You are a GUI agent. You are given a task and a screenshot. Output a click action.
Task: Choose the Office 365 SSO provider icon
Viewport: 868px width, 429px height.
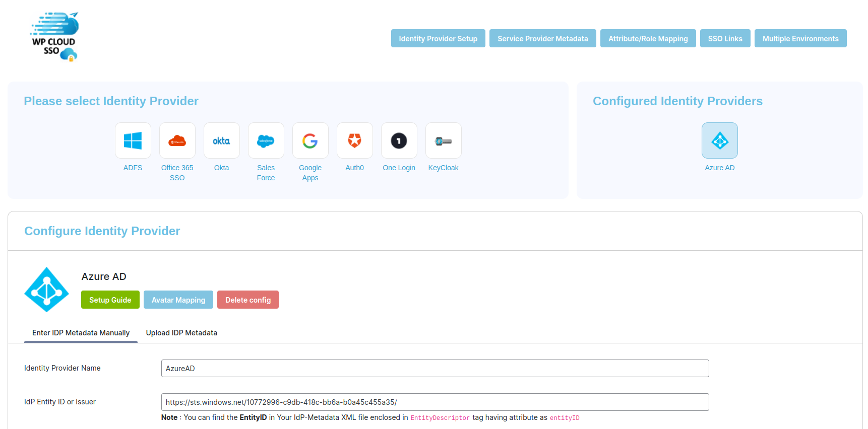[177, 140]
